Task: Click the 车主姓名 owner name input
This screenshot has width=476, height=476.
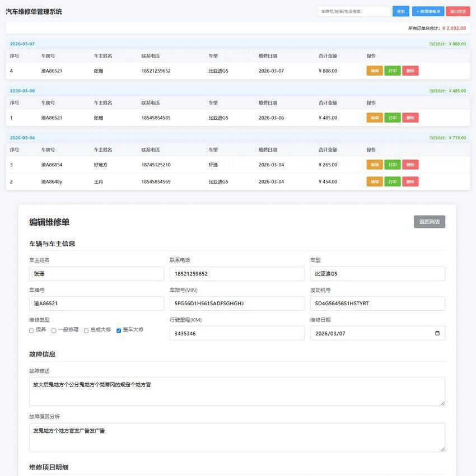Action: point(96,273)
